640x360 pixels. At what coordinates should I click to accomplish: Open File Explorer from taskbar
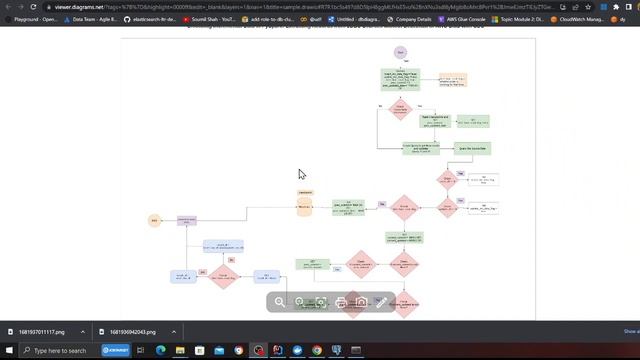point(180,350)
